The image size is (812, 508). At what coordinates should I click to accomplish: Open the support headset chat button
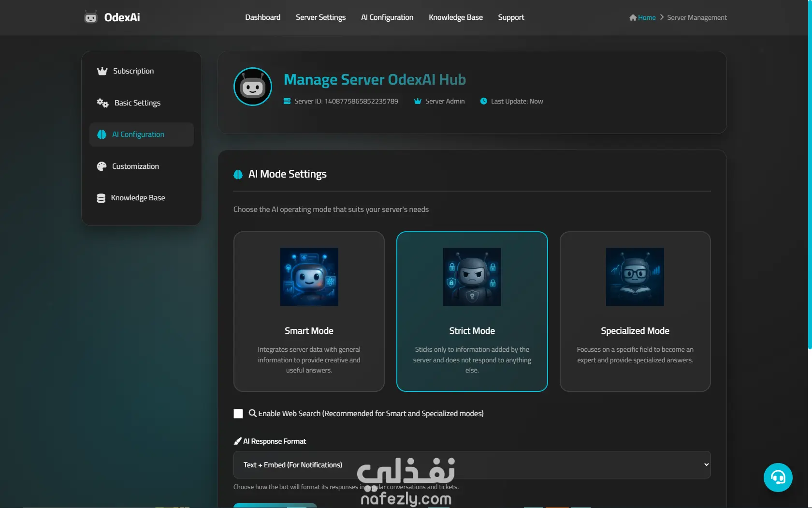point(778,478)
